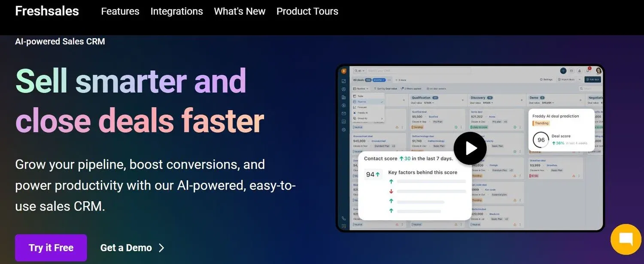Screen dimensions: 644x264
Task: Open the Features navigation menu item
Action: point(120,11)
